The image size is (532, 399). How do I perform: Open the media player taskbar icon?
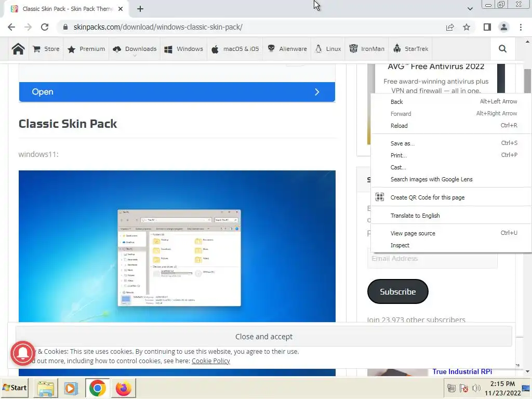click(71, 388)
